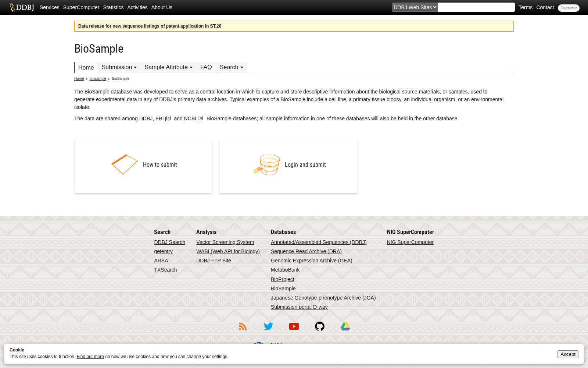The image size is (588, 368).
Task: Open the NCBI link
Action: click(x=190, y=118)
